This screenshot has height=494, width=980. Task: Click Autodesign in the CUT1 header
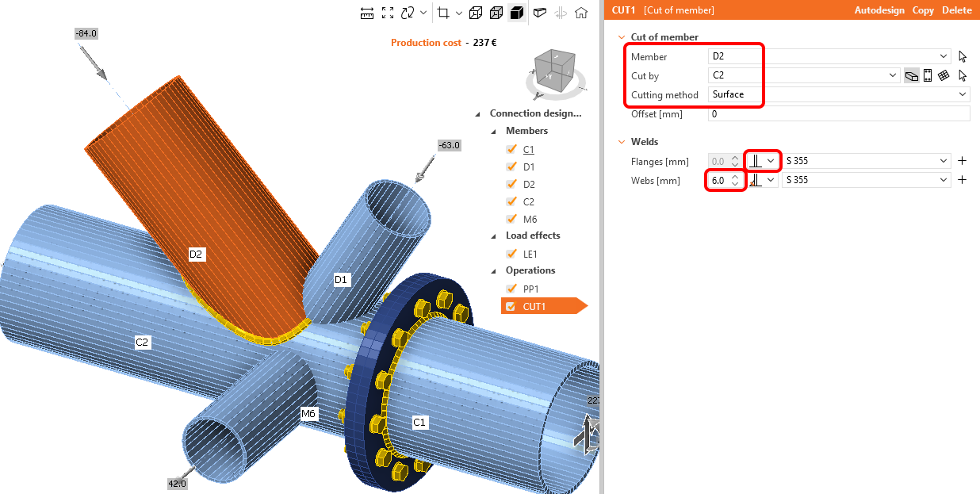coord(880,10)
